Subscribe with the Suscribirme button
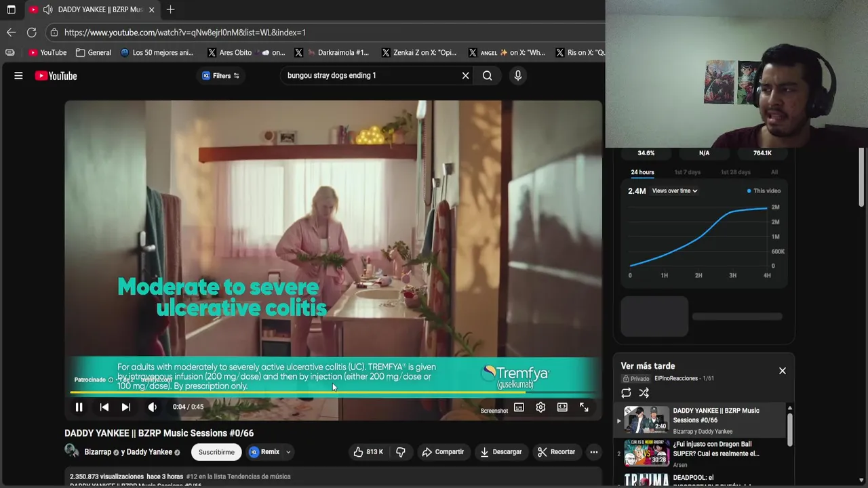 (x=216, y=452)
